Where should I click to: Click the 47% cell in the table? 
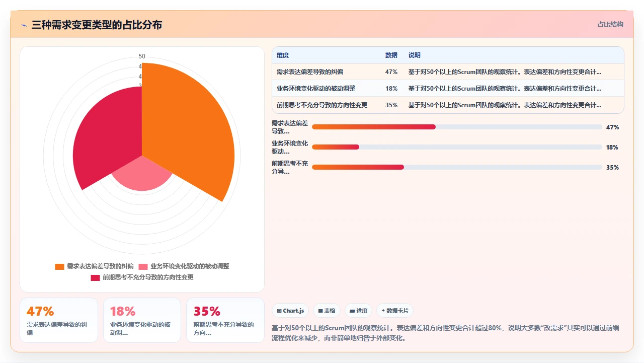pos(391,72)
